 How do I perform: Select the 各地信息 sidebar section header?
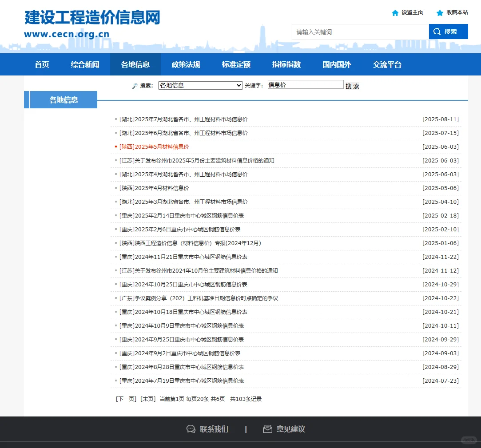pyautogui.click(x=63, y=99)
